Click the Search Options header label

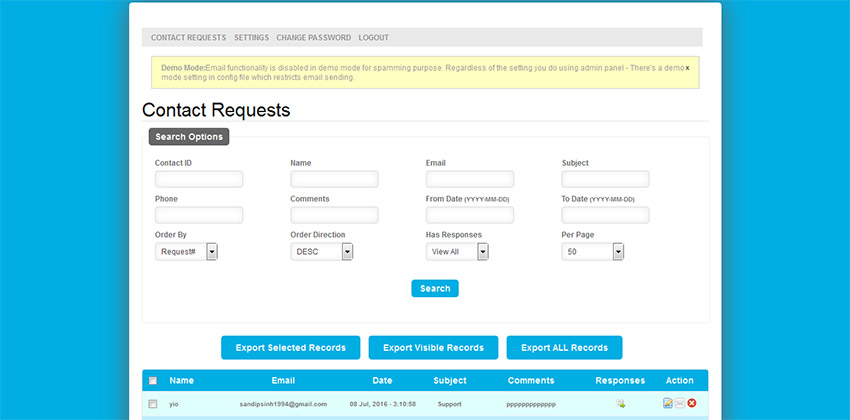point(189,137)
